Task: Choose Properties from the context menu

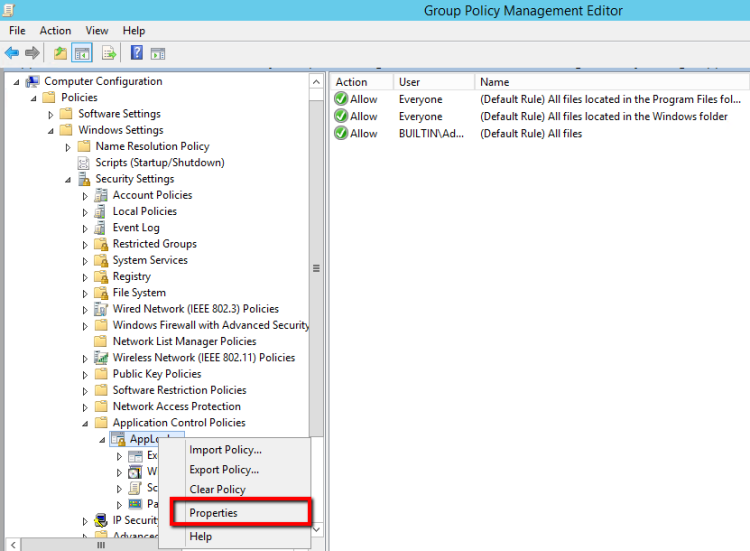Action: [213, 513]
